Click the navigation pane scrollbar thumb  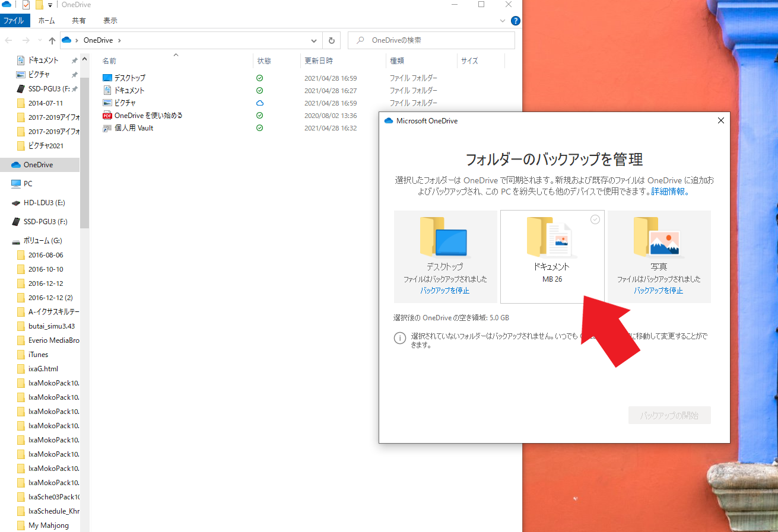[x=84, y=152]
